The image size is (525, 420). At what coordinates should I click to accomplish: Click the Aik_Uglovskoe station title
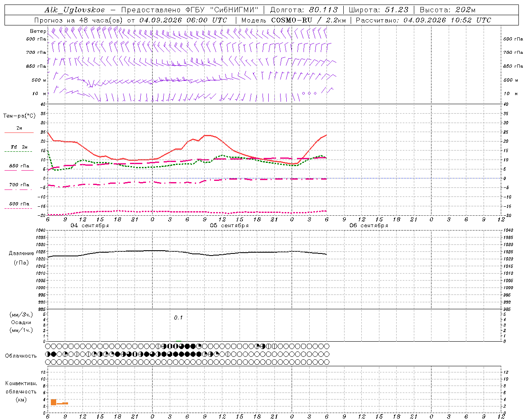(x=75, y=10)
